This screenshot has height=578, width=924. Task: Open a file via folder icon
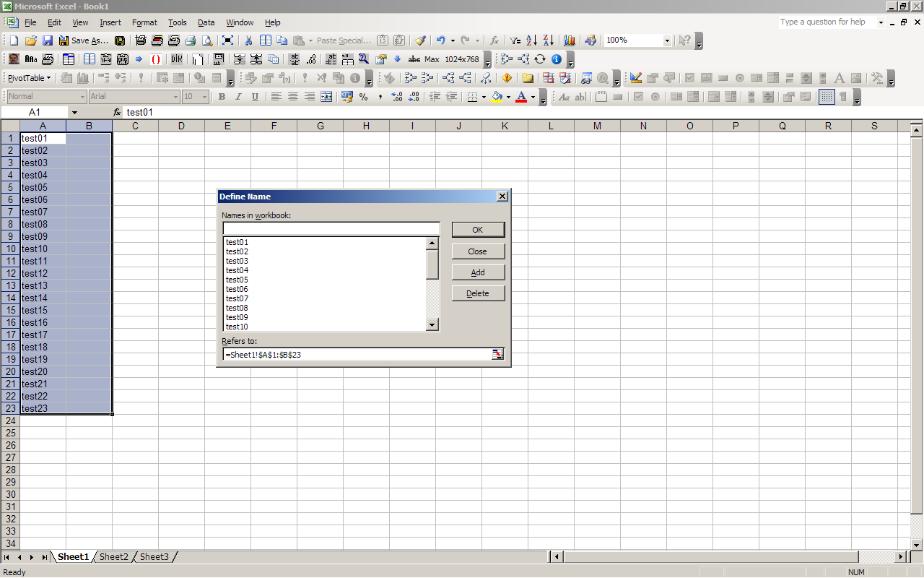(x=30, y=40)
